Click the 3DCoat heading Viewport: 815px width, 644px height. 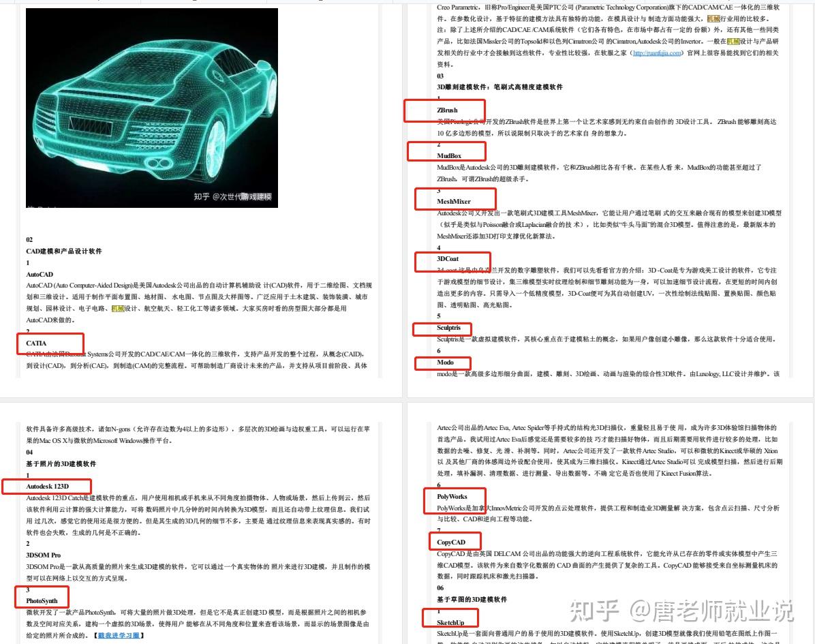point(448,259)
